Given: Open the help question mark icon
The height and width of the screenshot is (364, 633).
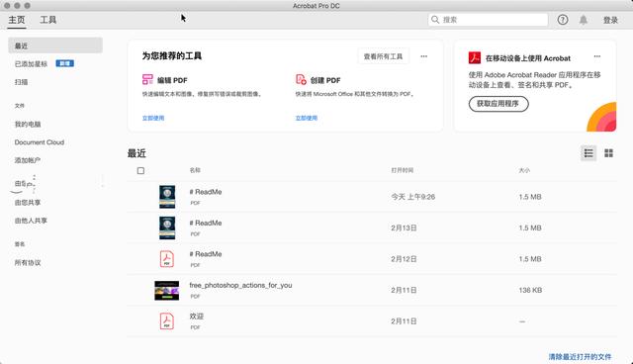Looking at the screenshot, I should tap(563, 20).
